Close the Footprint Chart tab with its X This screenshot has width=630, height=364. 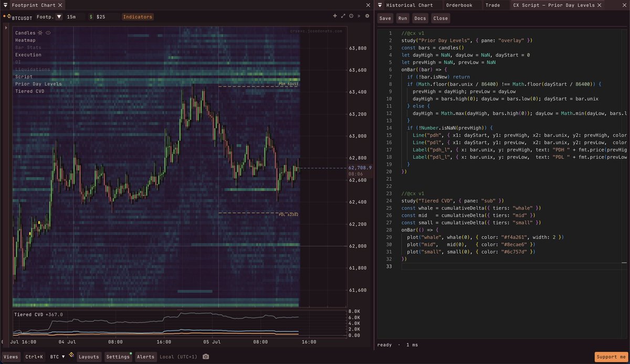tap(60, 5)
